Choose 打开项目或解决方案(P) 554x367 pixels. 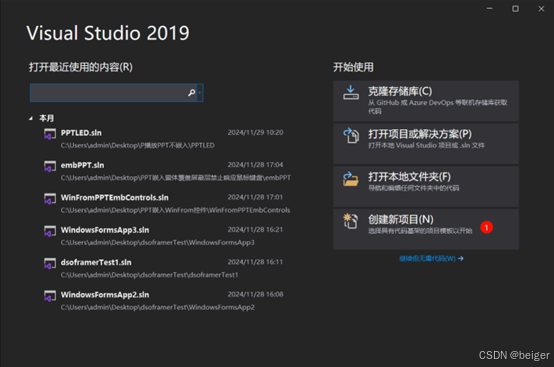(426, 143)
